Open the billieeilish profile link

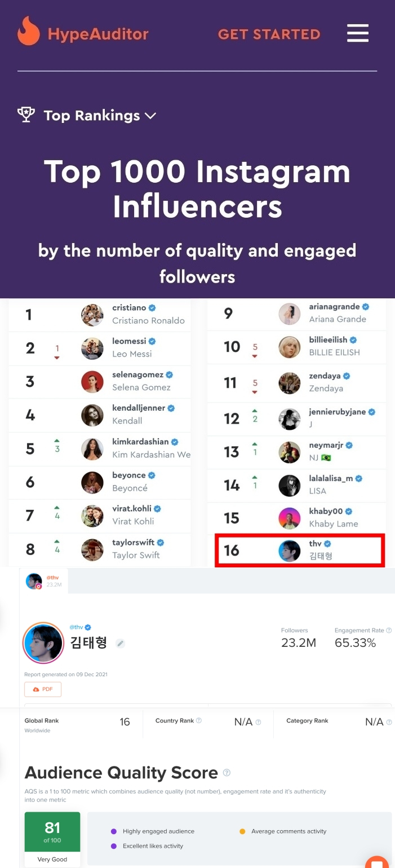(x=329, y=340)
